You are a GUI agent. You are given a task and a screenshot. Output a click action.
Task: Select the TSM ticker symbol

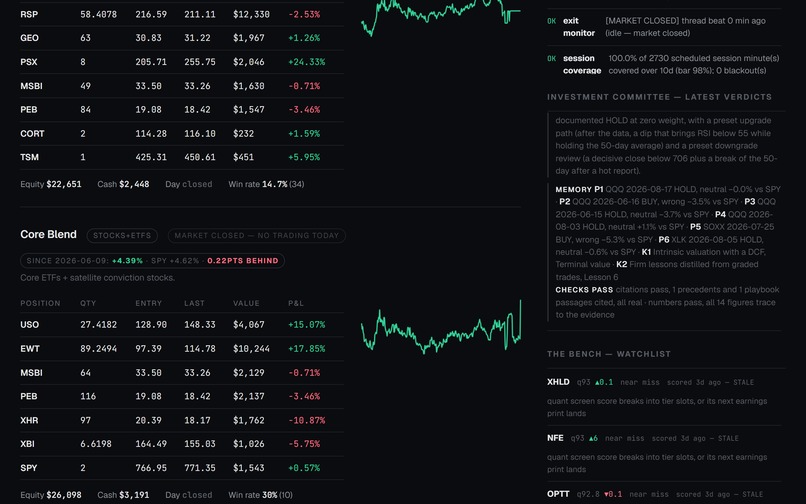pos(29,157)
